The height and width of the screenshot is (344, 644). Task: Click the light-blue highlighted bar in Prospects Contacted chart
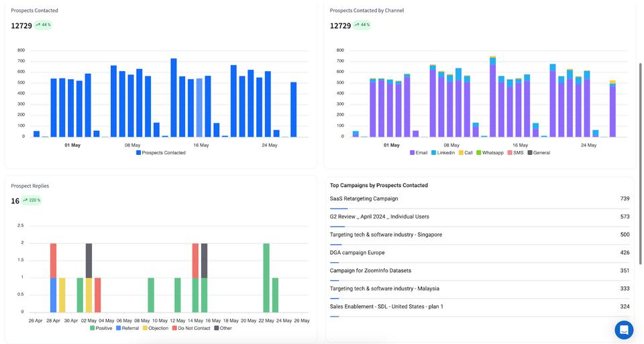click(x=199, y=107)
